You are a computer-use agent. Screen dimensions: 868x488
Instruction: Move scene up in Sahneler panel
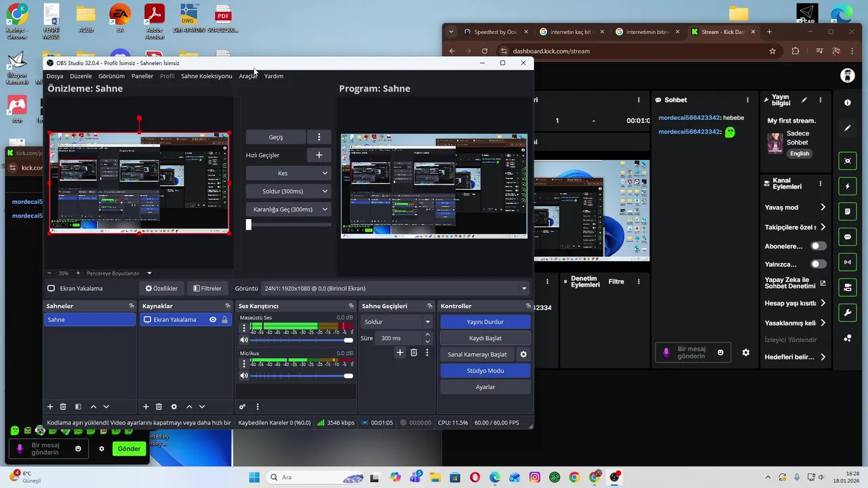click(93, 407)
